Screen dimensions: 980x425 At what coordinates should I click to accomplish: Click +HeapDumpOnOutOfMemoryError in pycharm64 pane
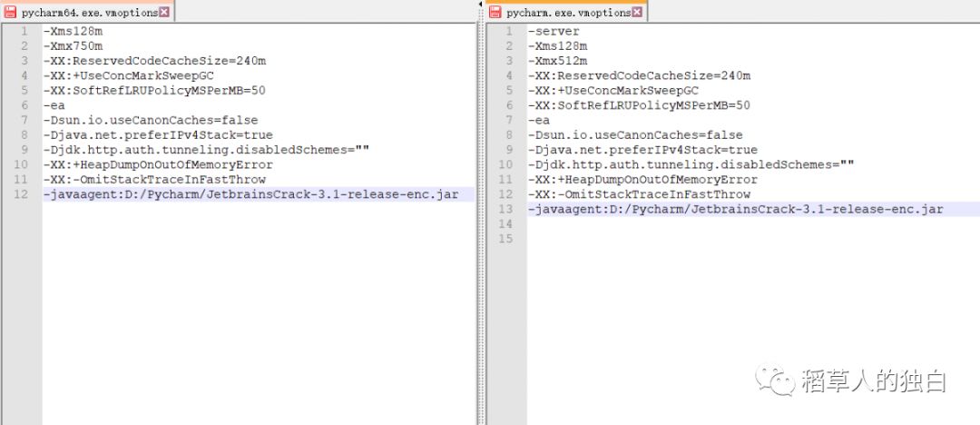[x=158, y=165]
